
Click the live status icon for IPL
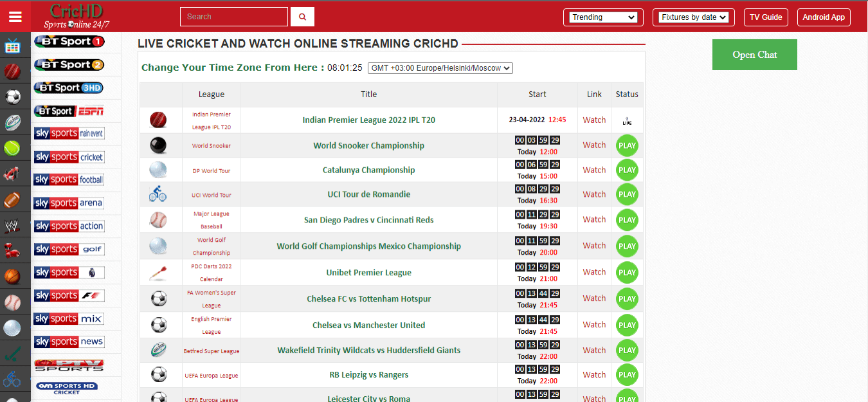[x=627, y=120]
